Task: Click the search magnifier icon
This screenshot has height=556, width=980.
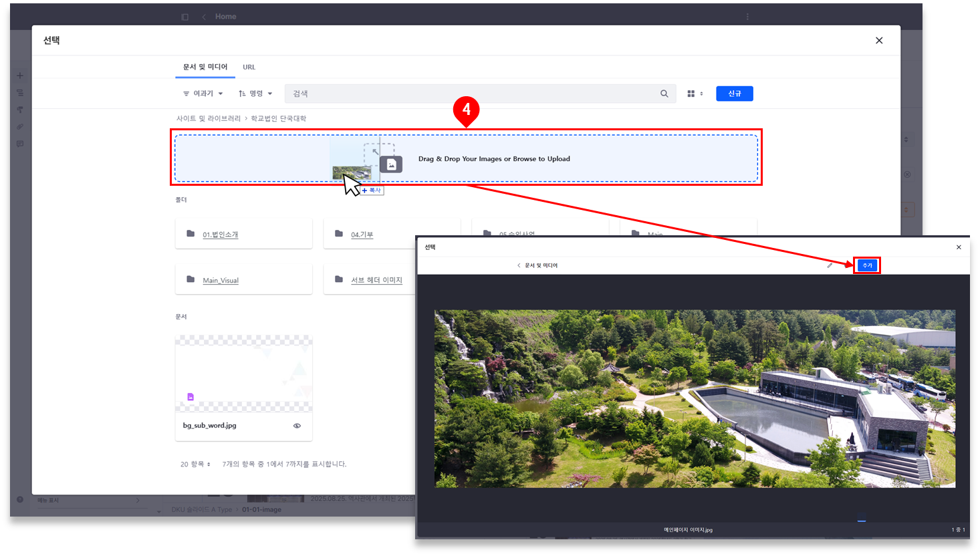Action: pos(664,94)
